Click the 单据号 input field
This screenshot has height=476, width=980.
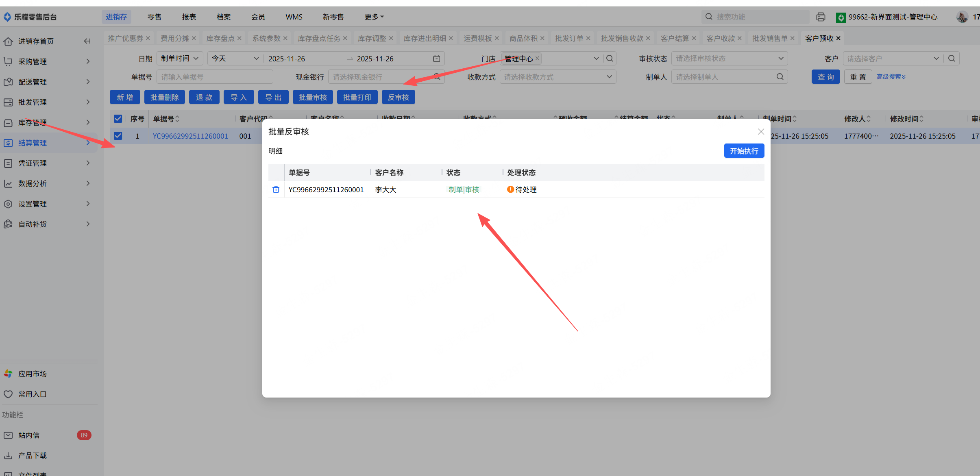[214, 77]
